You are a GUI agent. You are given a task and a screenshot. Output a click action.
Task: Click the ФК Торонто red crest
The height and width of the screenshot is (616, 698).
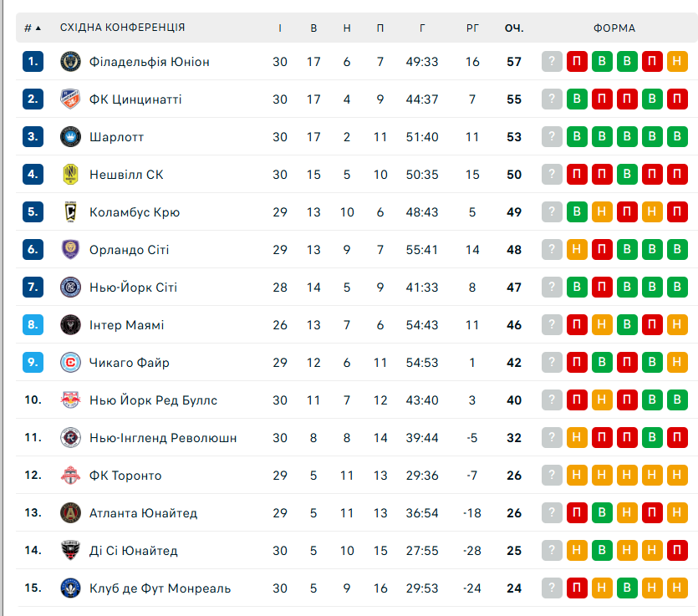click(x=69, y=476)
